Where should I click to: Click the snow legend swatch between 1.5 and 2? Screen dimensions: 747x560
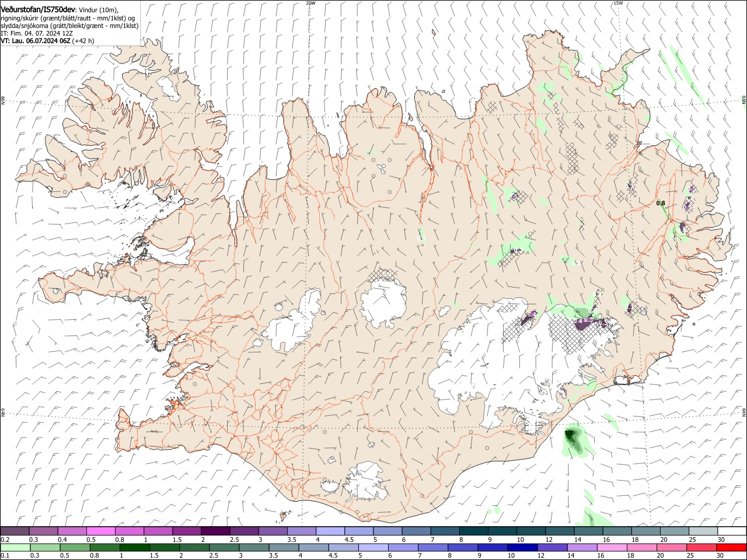point(187,531)
